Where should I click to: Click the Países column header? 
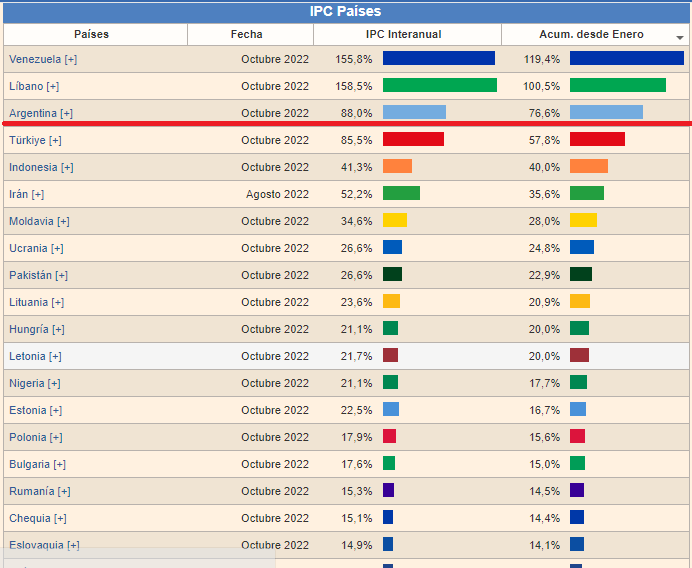pos(91,34)
